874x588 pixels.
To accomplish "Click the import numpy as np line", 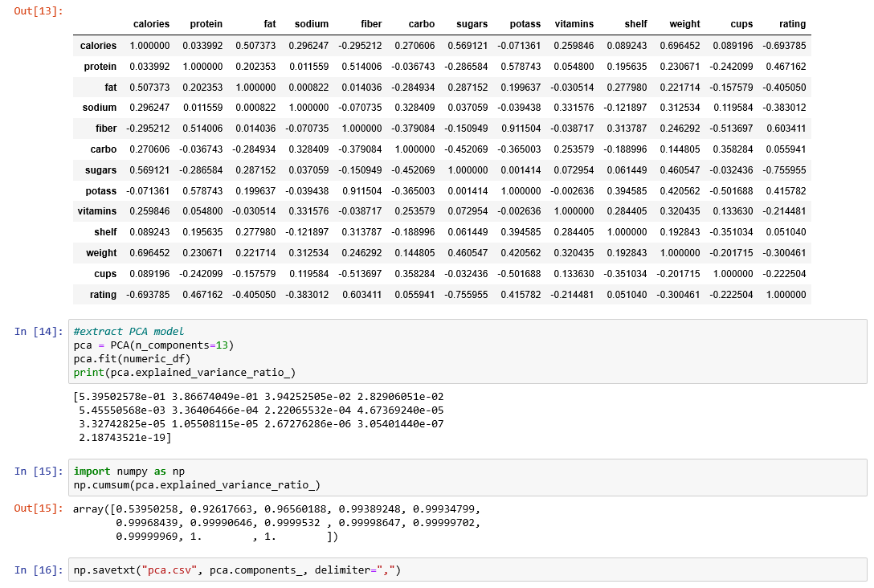I will click(x=129, y=472).
